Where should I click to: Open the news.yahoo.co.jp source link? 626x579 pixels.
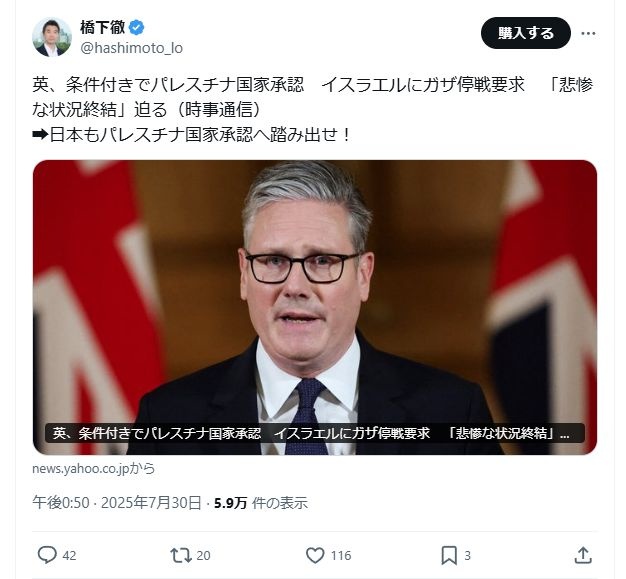(93, 468)
